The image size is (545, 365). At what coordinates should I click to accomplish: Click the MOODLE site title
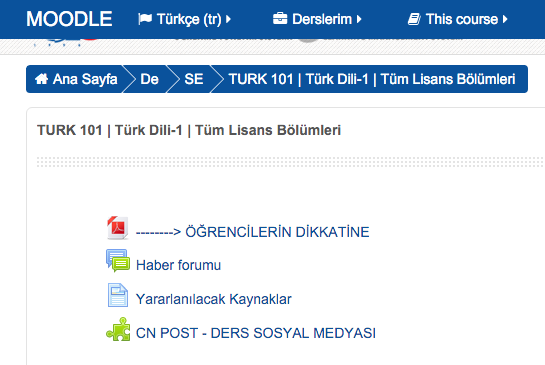click(x=70, y=19)
